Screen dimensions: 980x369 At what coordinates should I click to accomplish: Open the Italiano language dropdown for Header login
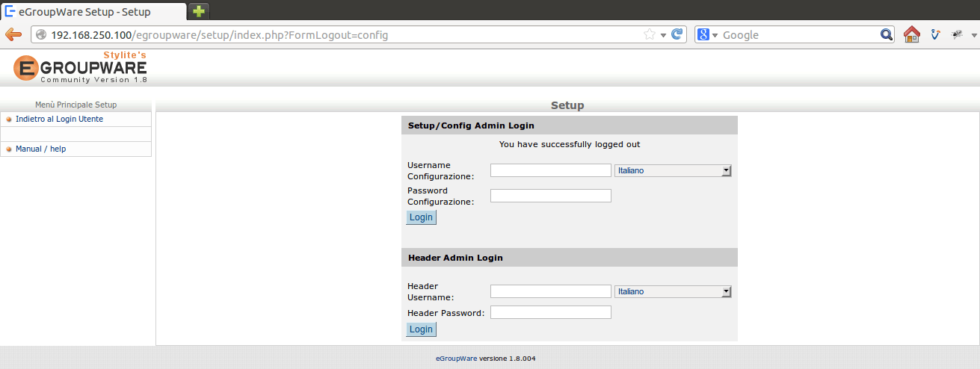pos(673,291)
